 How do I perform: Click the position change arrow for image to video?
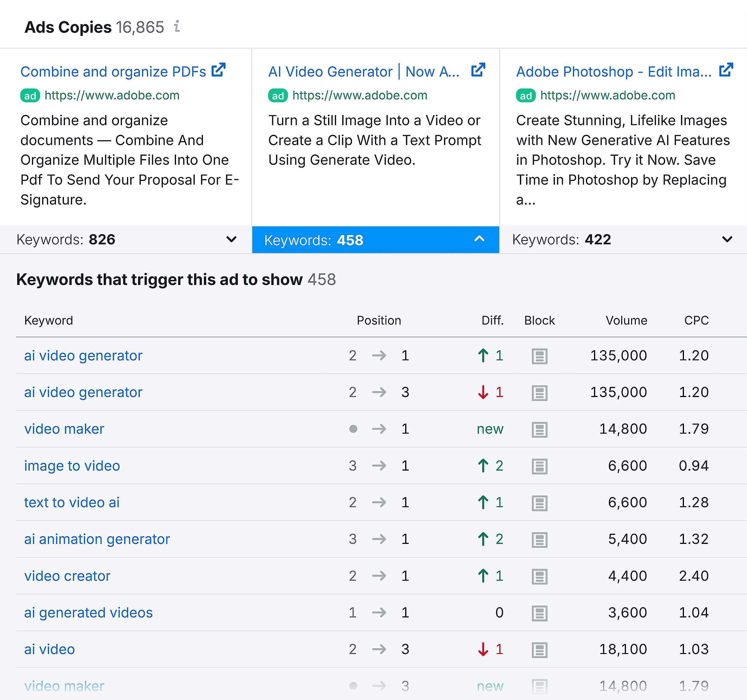379,465
